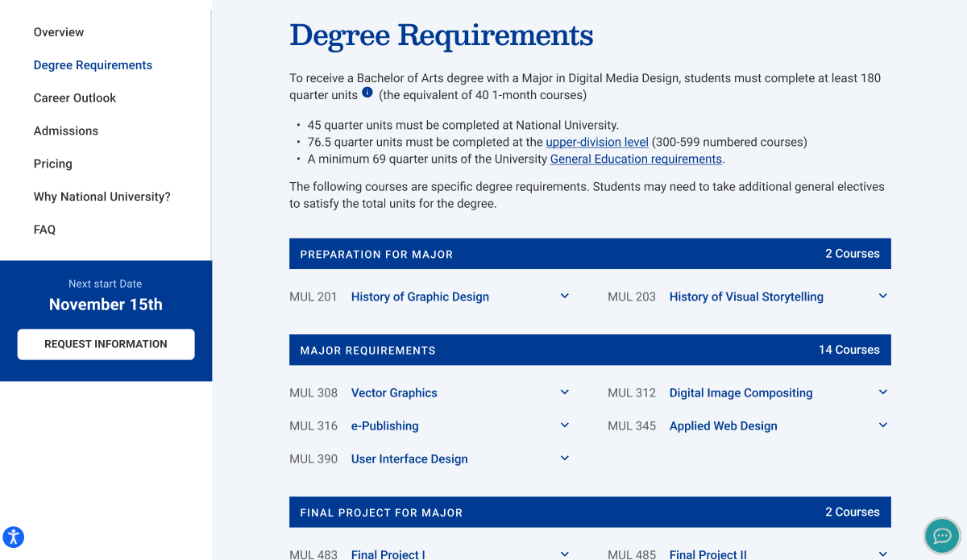The height and width of the screenshot is (560, 967).
Task: Follow the General Education requirements link
Action: click(x=636, y=159)
